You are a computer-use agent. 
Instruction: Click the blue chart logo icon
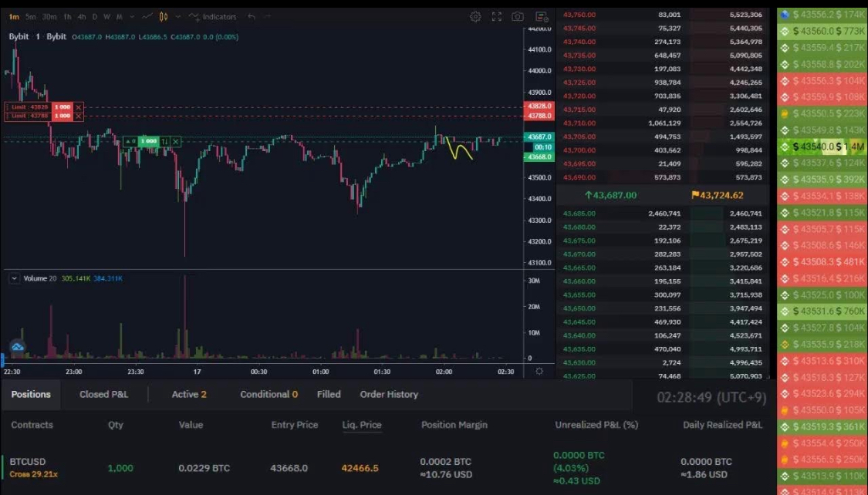pyautogui.click(x=18, y=347)
